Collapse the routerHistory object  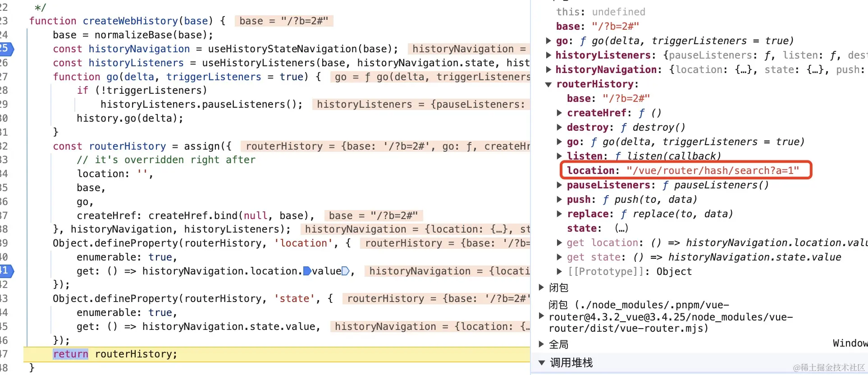[x=548, y=84]
